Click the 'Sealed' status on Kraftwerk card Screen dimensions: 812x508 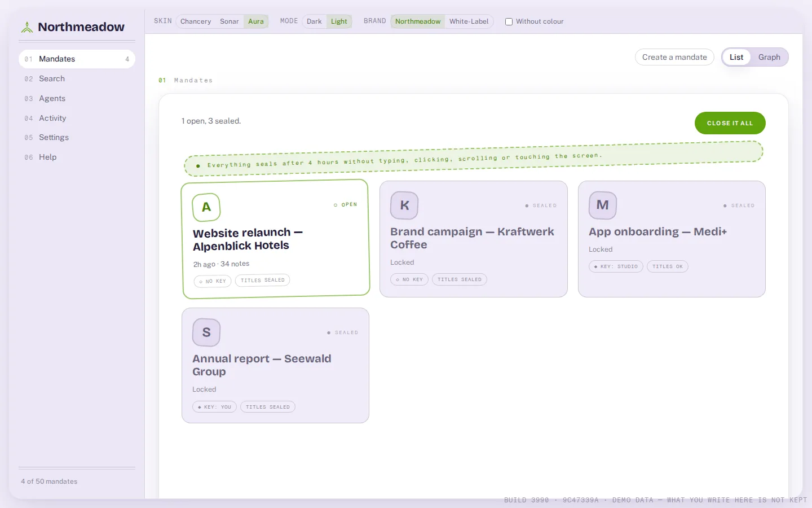(541, 205)
